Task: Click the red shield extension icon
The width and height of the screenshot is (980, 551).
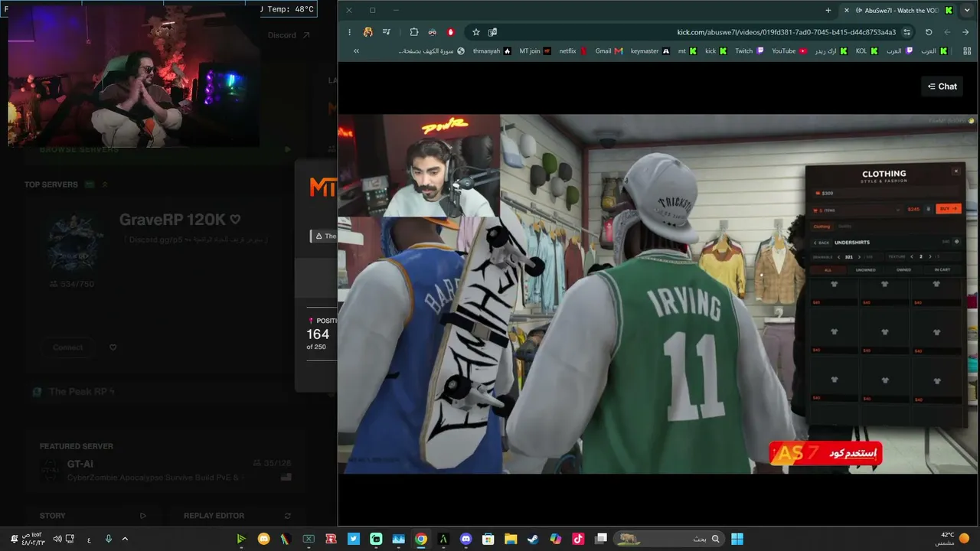Action: pyautogui.click(x=451, y=32)
